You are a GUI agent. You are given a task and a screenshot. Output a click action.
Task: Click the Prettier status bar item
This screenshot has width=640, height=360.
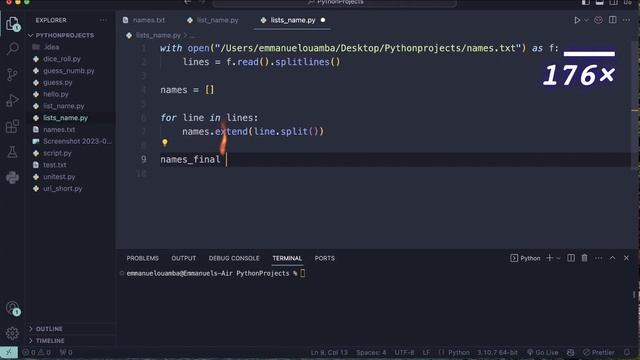coord(598,352)
